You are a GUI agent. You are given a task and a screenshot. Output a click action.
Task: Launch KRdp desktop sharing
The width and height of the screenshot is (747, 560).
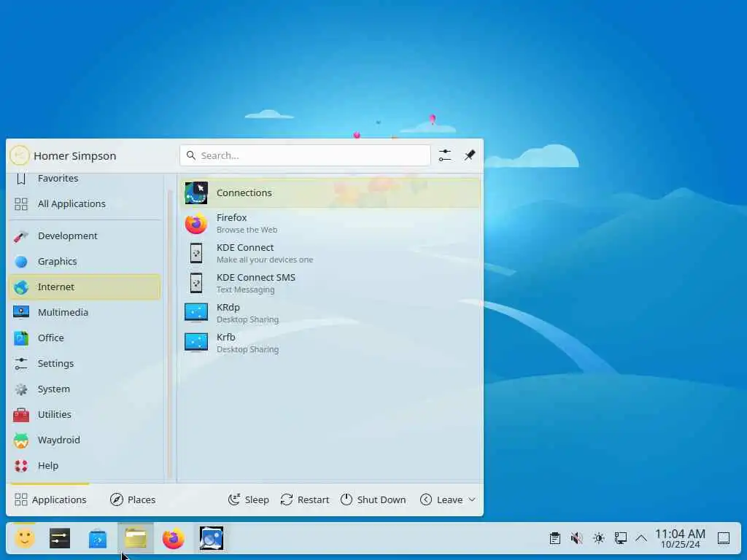[x=330, y=313]
